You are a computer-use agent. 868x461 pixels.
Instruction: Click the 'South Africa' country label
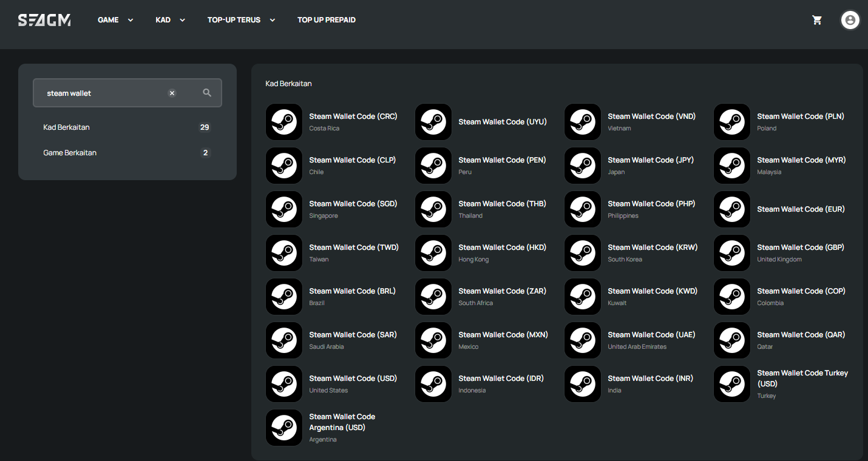476,303
